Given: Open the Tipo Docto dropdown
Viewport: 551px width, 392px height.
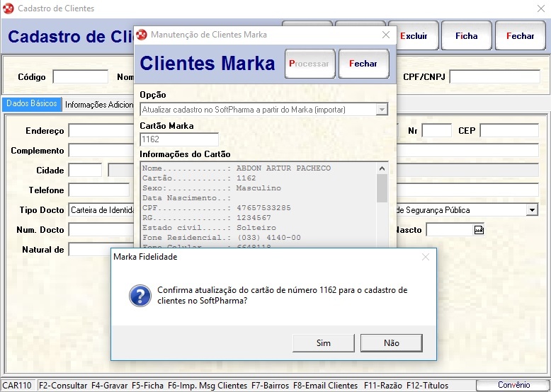Looking at the screenshot, I should coord(101,210).
